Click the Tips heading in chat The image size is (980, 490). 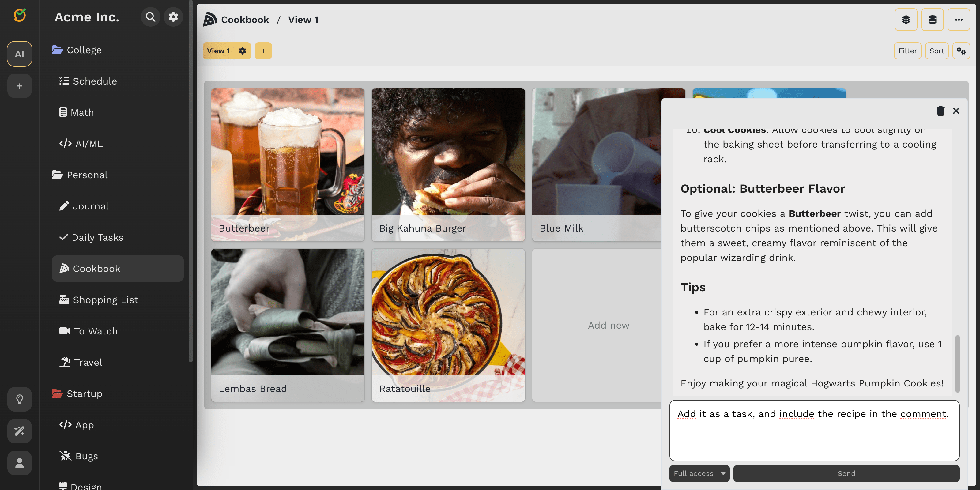pyautogui.click(x=693, y=287)
